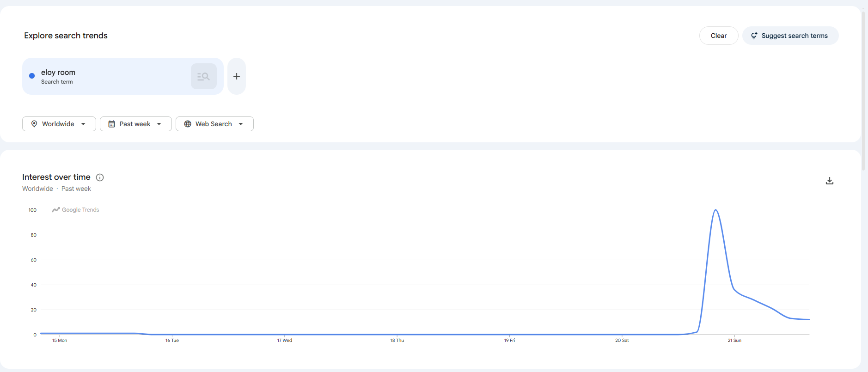The image size is (868, 372).
Task: Open the Web Search type dropdown
Action: pyautogui.click(x=214, y=124)
